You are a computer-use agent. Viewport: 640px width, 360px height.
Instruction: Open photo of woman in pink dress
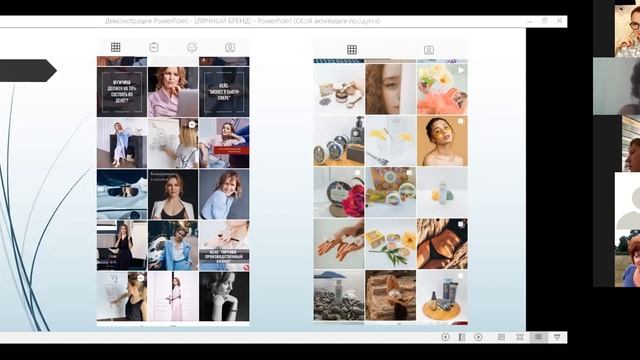tap(173, 296)
